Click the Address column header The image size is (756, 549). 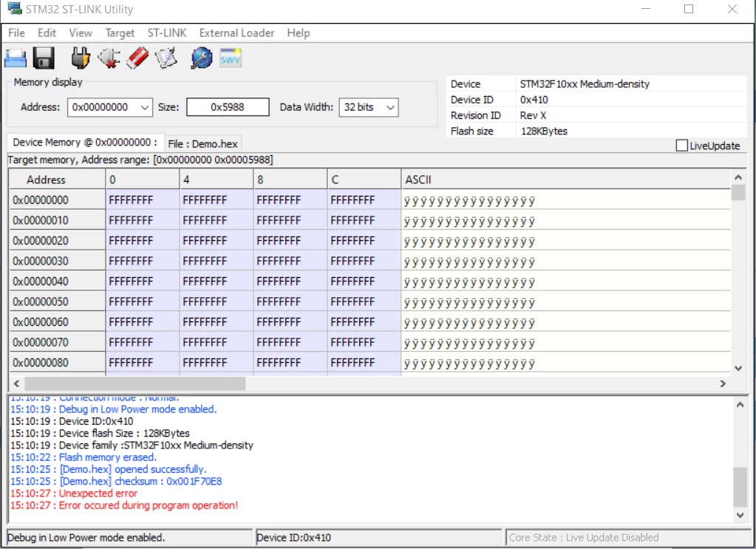pyautogui.click(x=57, y=180)
